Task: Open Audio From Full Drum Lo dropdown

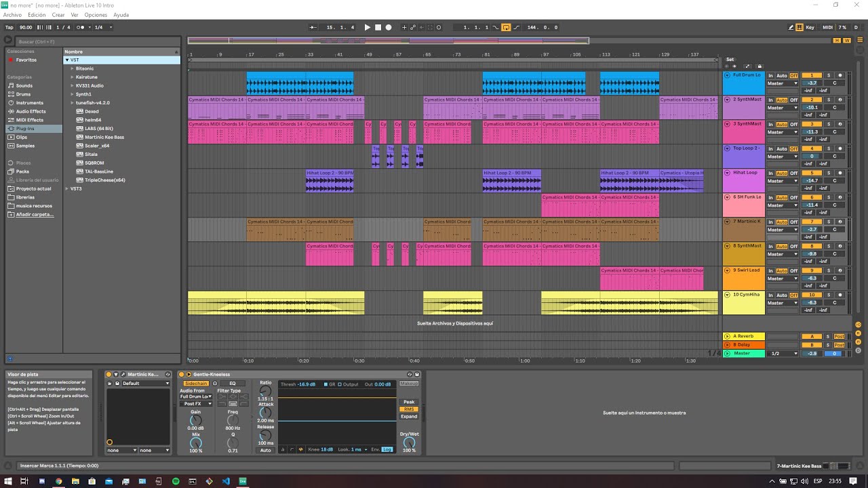Action: pyautogui.click(x=196, y=396)
